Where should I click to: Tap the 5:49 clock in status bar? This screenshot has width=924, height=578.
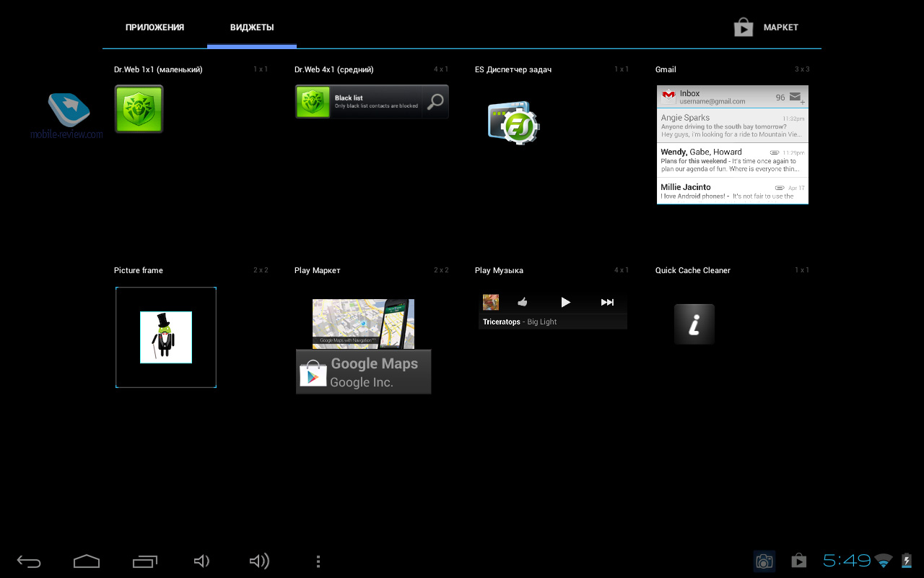pos(847,561)
